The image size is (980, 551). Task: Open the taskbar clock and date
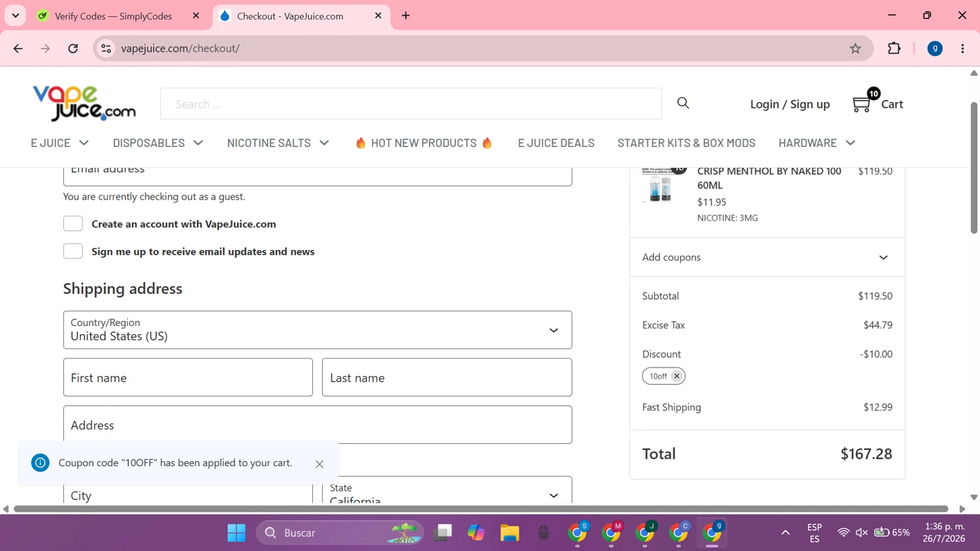(x=943, y=533)
